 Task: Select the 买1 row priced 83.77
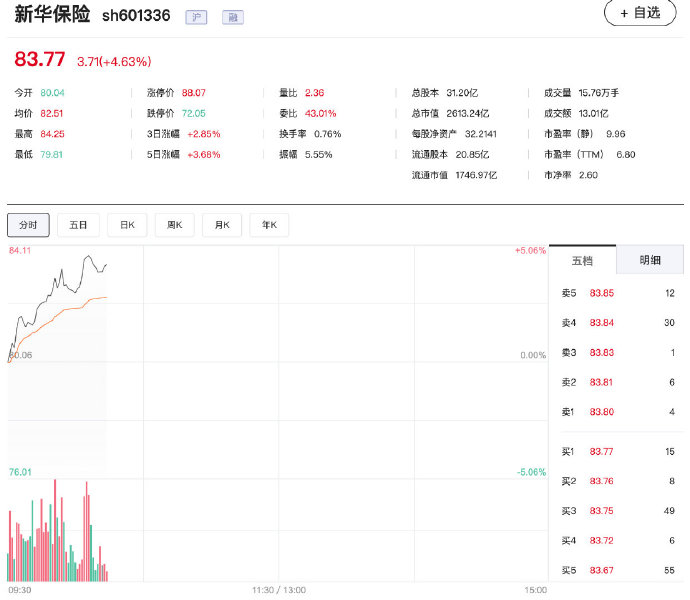click(618, 452)
